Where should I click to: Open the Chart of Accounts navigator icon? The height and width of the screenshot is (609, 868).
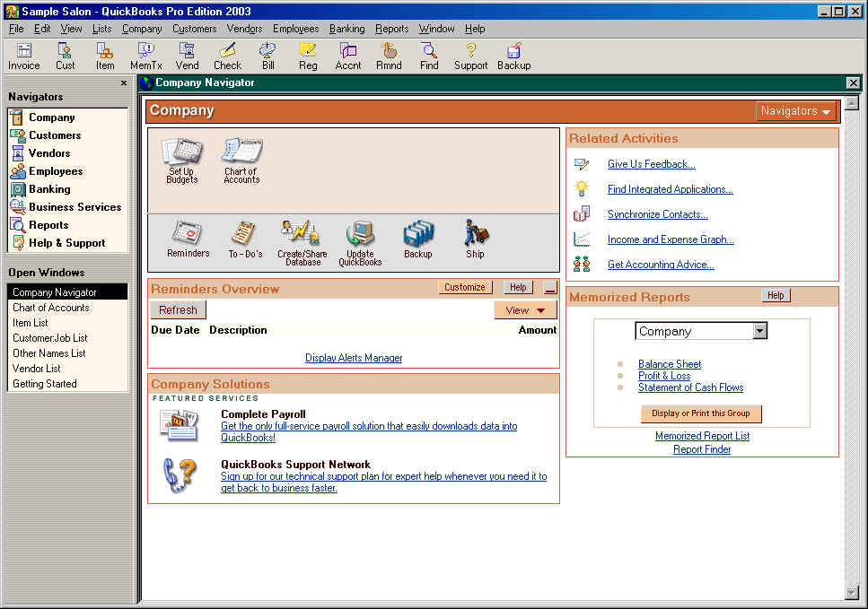241,161
